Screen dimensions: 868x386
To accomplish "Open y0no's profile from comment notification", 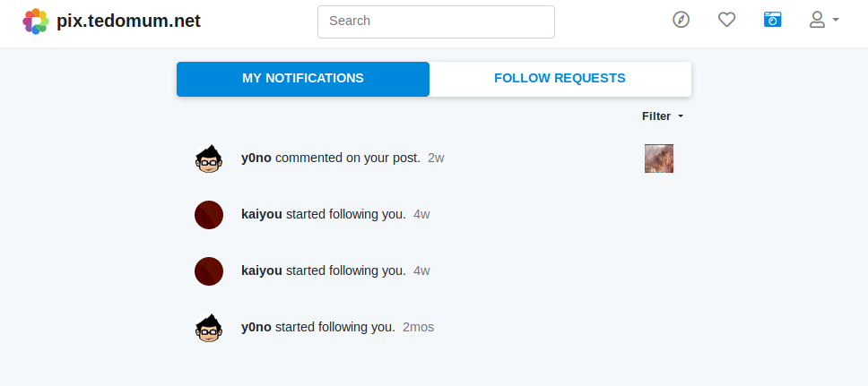I will (256, 159).
